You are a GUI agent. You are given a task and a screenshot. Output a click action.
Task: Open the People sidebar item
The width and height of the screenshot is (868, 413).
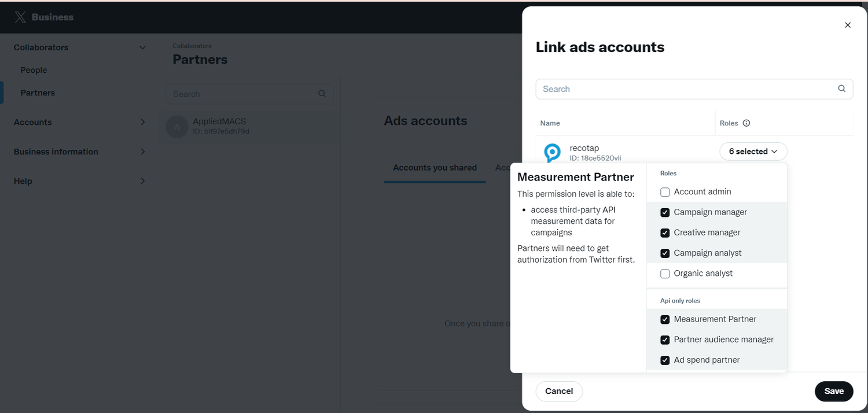pyautogui.click(x=34, y=70)
